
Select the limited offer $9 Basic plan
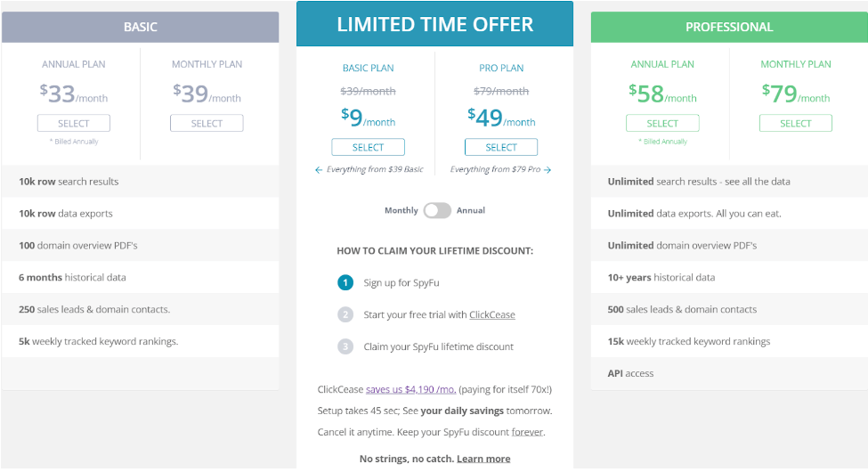coord(369,147)
